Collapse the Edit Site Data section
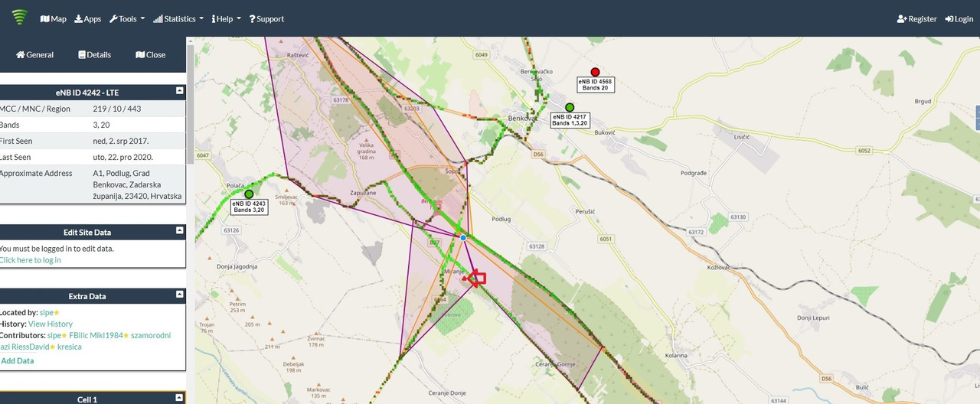Screen dimensions: 980x404 point(179,230)
